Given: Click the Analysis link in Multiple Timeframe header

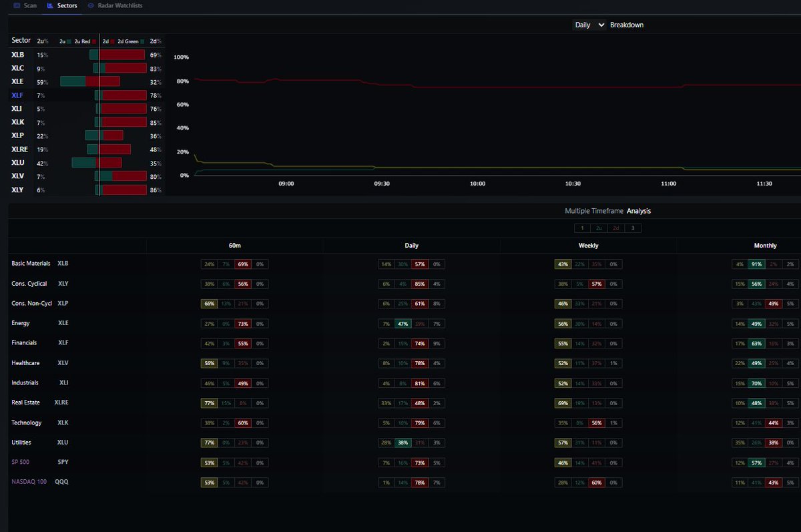Looking at the screenshot, I should coord(639,210).
